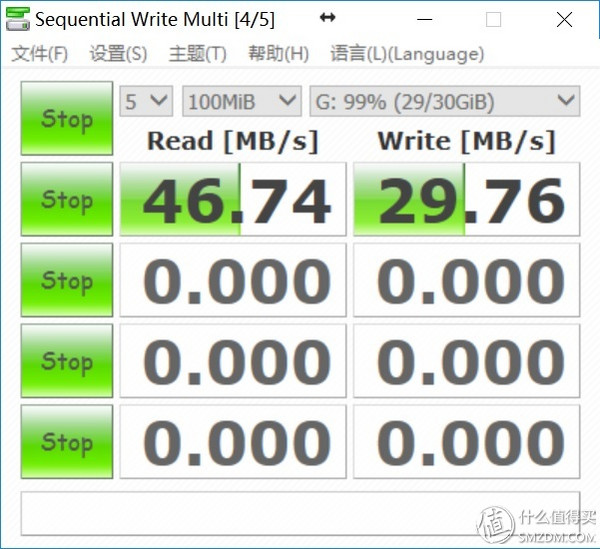
Task: Click the window title Sequential Write Multi [4/5]
Action: click(155, 19)
